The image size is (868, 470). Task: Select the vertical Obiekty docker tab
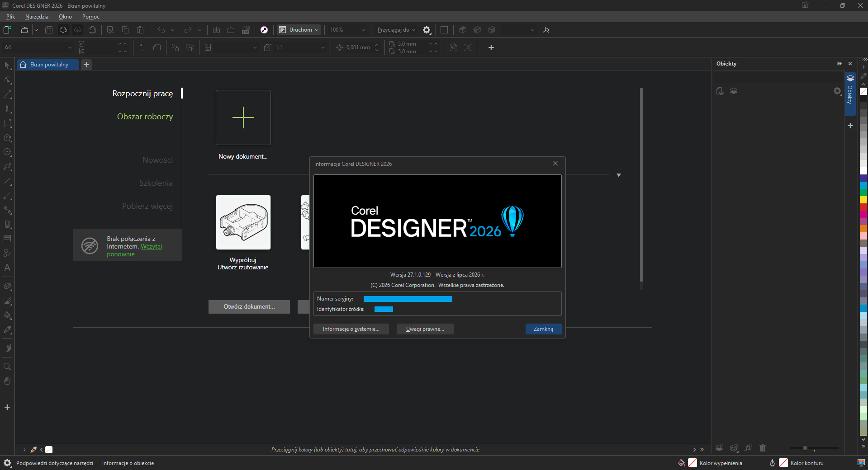(x=850, y=94)
